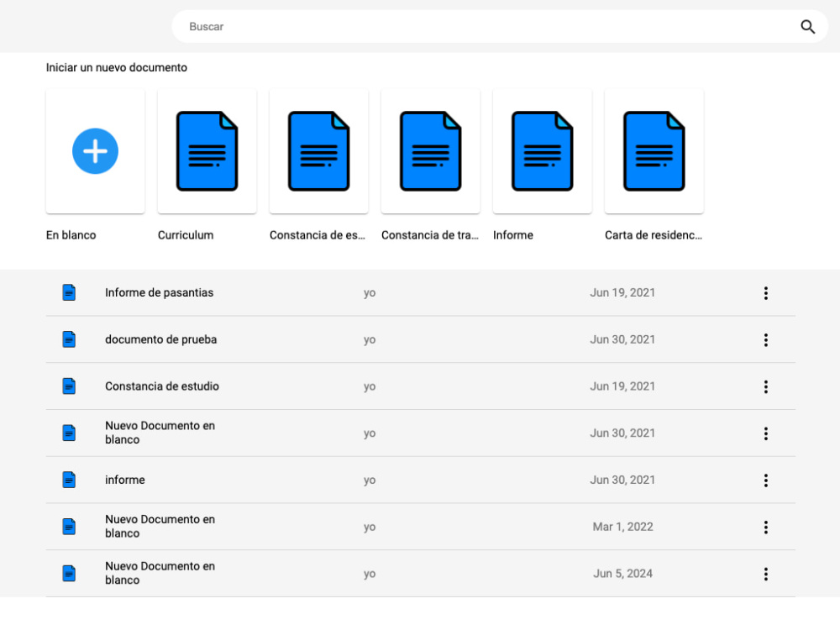Create a new blank document with plus icon
The width and height of the screenshot is (840, 630).
tap(96, 151)
